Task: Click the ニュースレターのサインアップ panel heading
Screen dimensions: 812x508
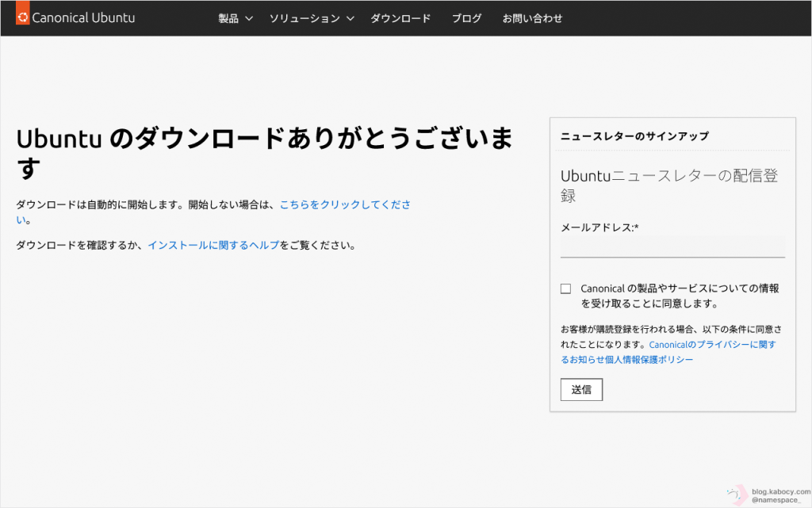Action: 634,136
